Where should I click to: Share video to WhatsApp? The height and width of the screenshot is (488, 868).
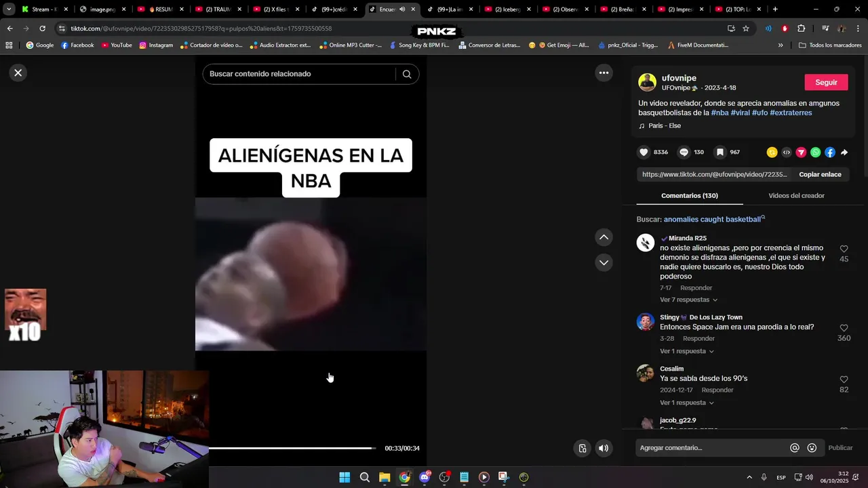[x=815, y=152]
